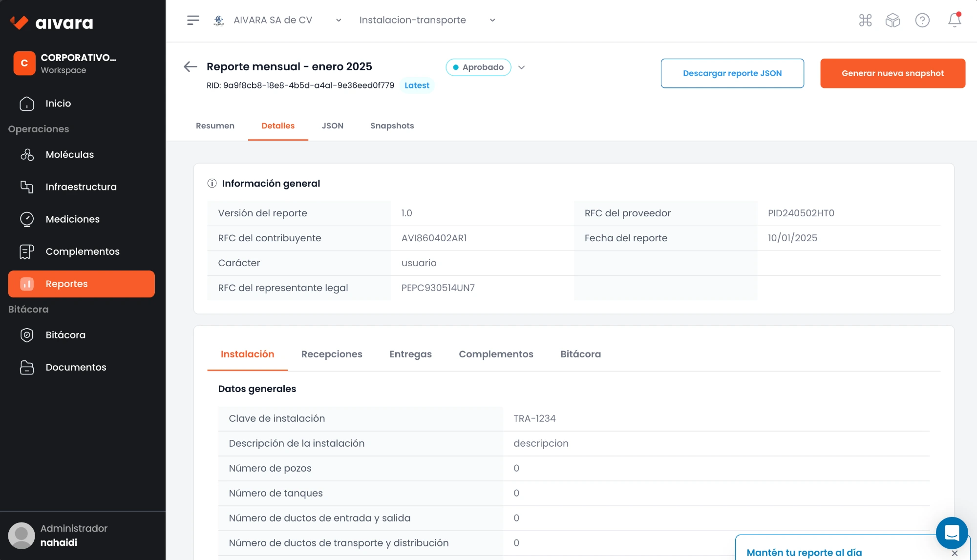
Task: Click the Bitácora shield icon in sidebar
Action: tap(27, 335)
